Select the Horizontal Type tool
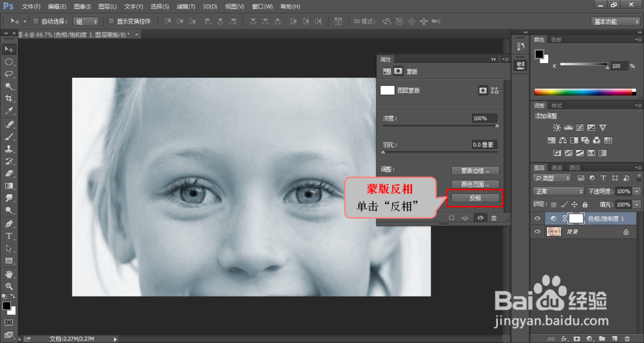 click(9, 236)
